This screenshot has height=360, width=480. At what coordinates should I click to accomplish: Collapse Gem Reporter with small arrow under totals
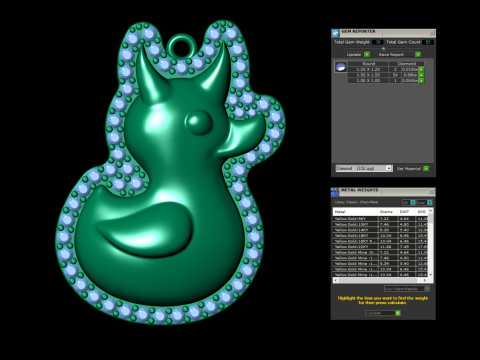pos(383,48)
